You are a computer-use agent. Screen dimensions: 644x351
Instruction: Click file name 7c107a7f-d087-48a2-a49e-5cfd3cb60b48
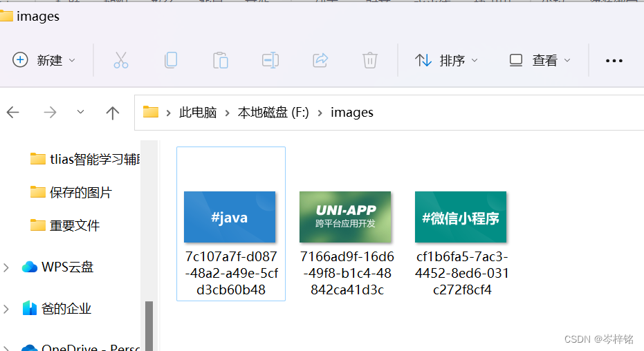(231, 273)
